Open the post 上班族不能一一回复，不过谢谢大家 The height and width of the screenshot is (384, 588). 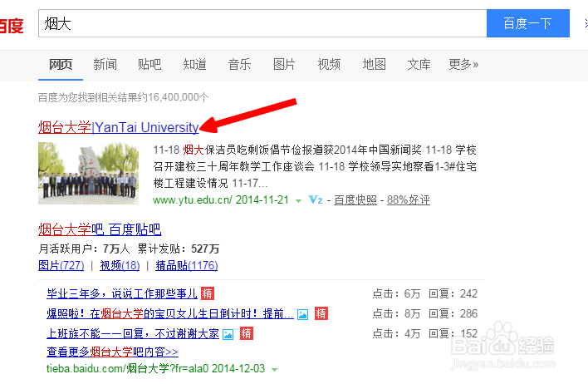point(133,333)
